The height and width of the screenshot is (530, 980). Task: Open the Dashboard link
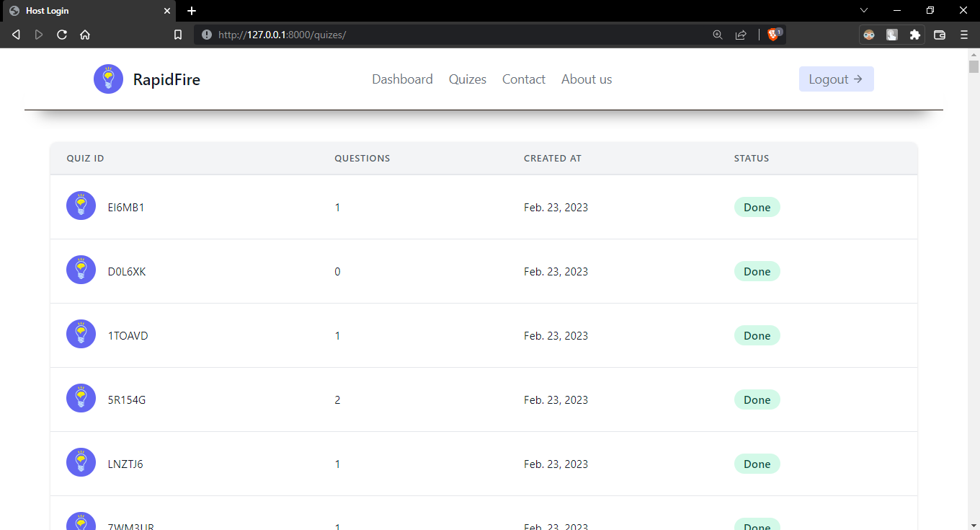[402, 79]
